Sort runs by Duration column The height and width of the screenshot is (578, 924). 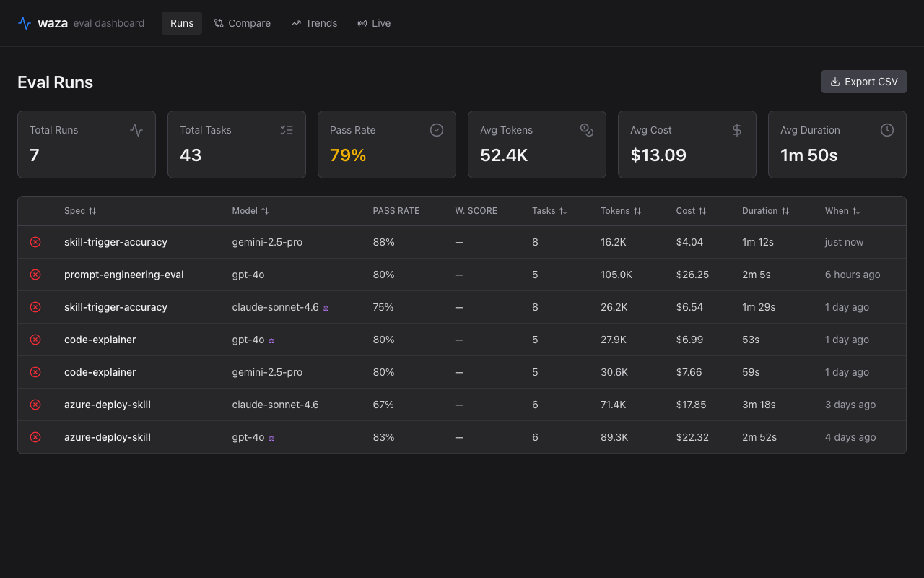pyautogui.click(x=765, y=211)
